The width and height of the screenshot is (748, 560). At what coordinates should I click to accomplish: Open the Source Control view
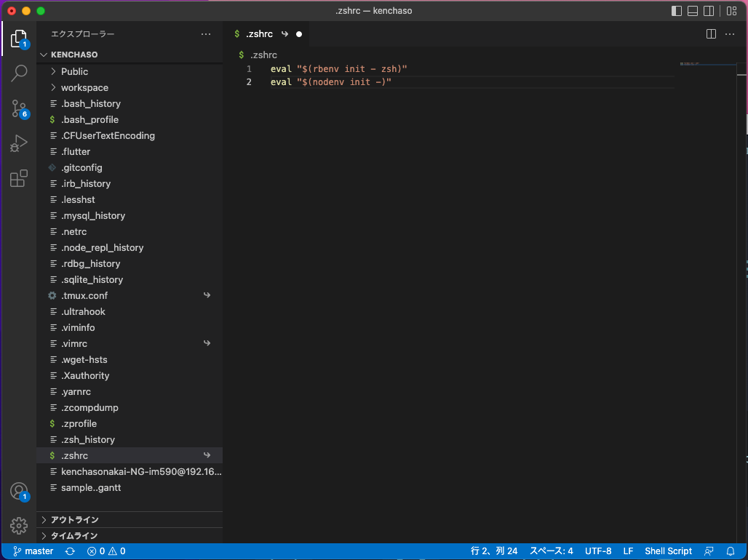click(x=19, y=108)
